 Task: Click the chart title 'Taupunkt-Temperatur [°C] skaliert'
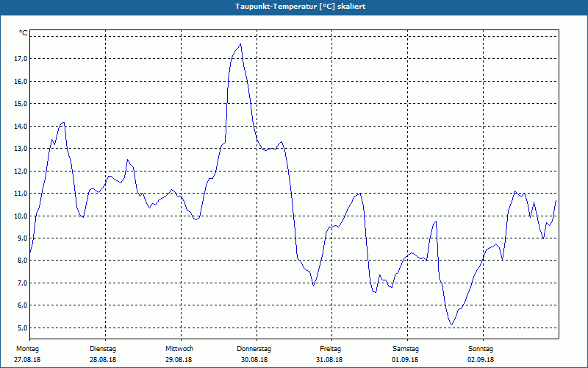(301, 7)
